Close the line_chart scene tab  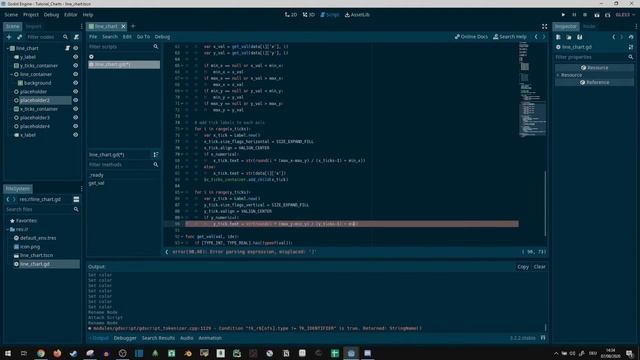[123, 27]
